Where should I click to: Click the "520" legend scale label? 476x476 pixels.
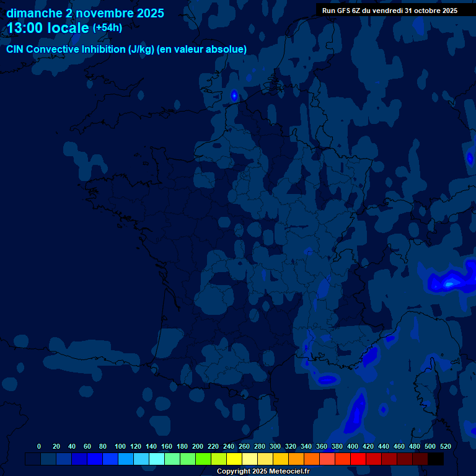[x=445, y=446]
